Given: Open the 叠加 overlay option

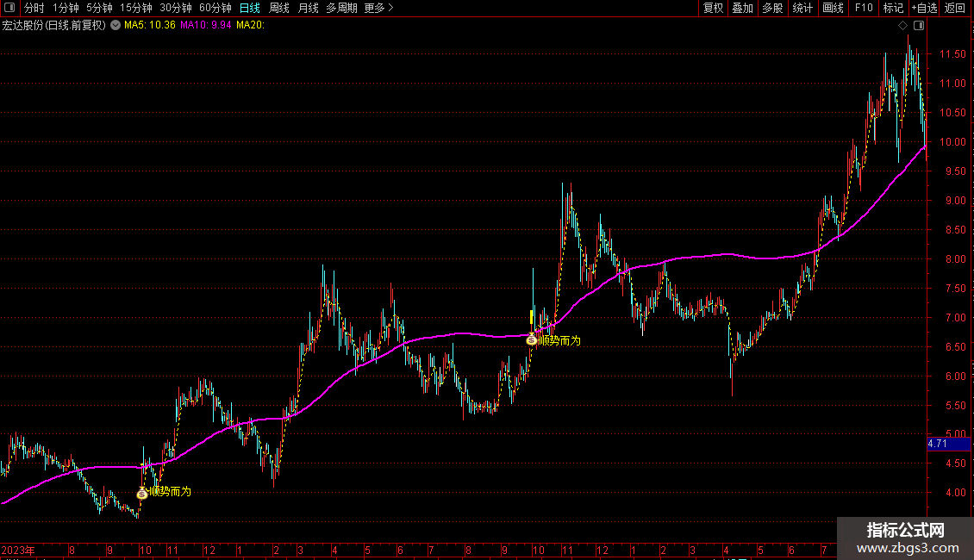Looking at the screenshot, I should [742, 8].
